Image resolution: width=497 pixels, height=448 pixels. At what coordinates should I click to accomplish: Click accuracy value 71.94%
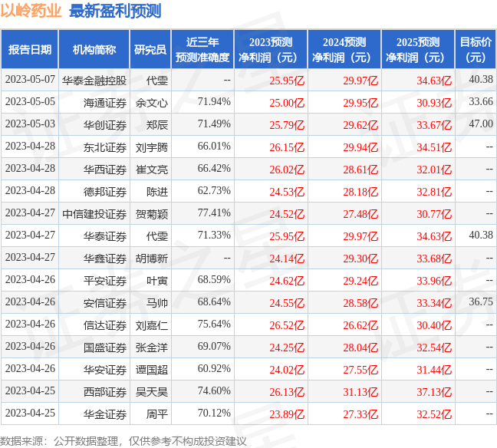(x=214, y=101)
